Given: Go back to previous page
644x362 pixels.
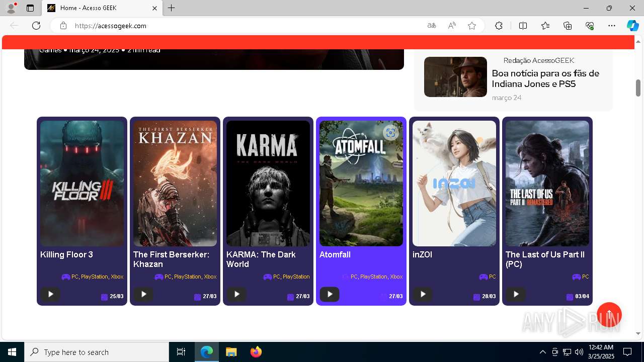Looking at the screenshot, I should pyautogui.click(x=14, y=26).
